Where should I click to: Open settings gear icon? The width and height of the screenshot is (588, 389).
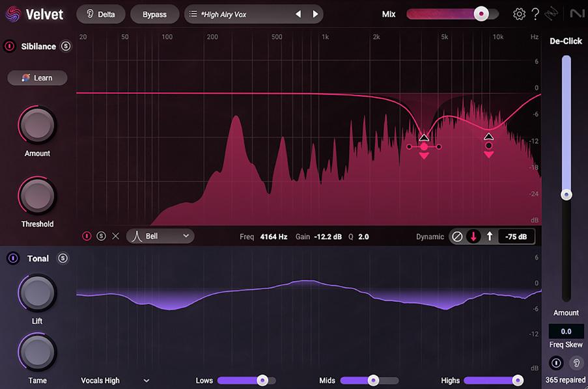click(519, 14)
